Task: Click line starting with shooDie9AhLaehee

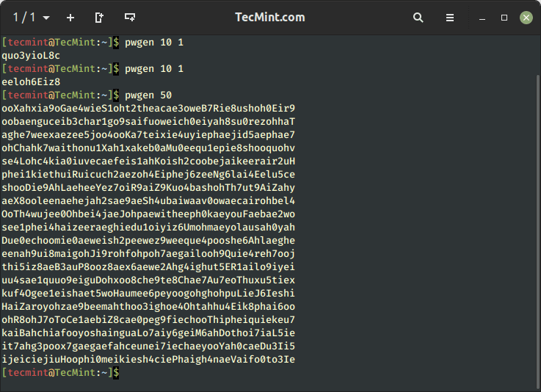Action: click(x=148, y=188)
